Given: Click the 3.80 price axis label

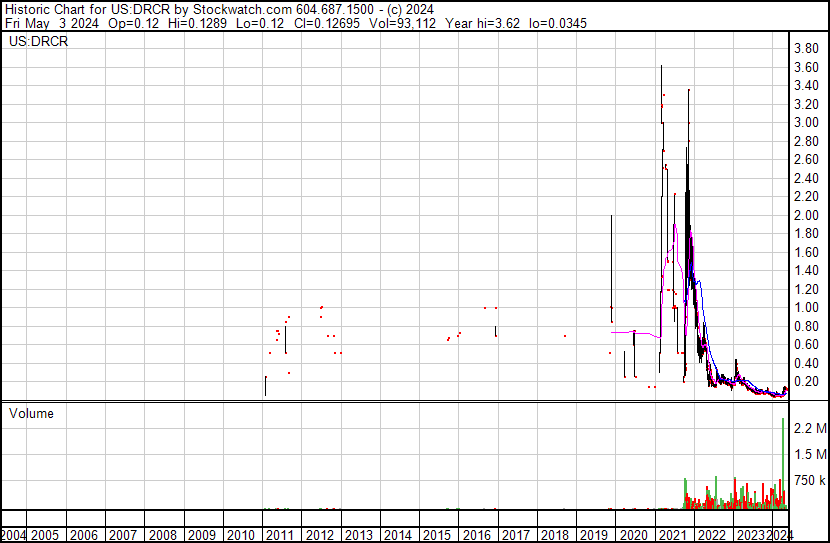Looking at the screenshot, I should pos(806,48).
